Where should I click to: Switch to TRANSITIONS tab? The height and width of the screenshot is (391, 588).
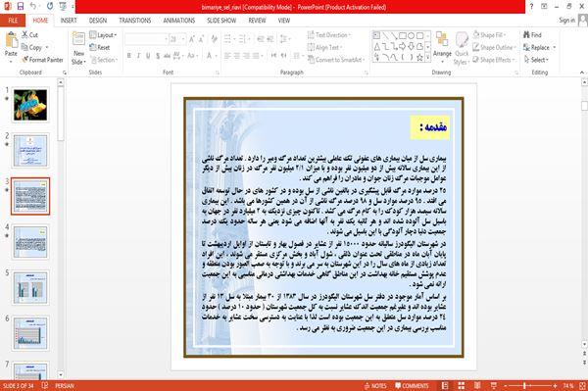click(135, 21)
